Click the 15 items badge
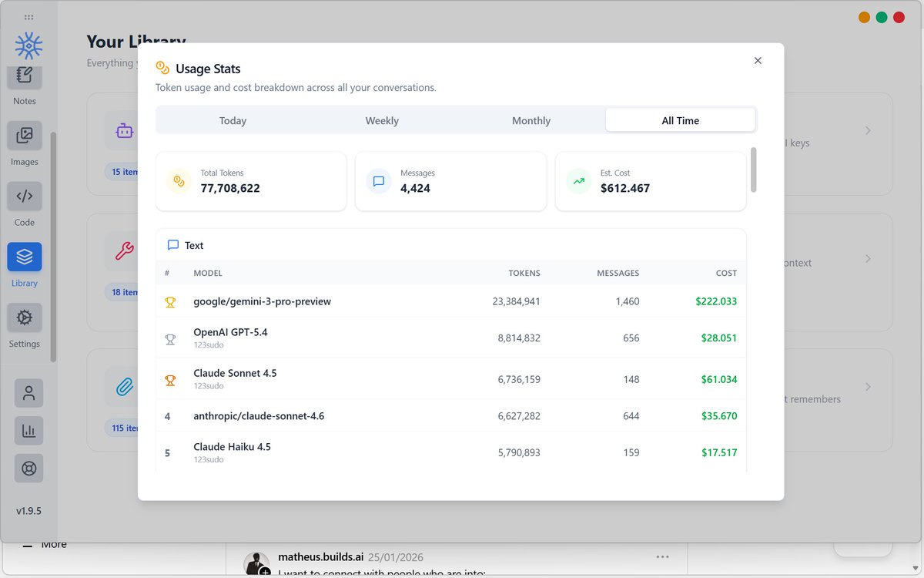Image resolution: width=924 pixels, height=578 pixels. click(x=122, y=172)
